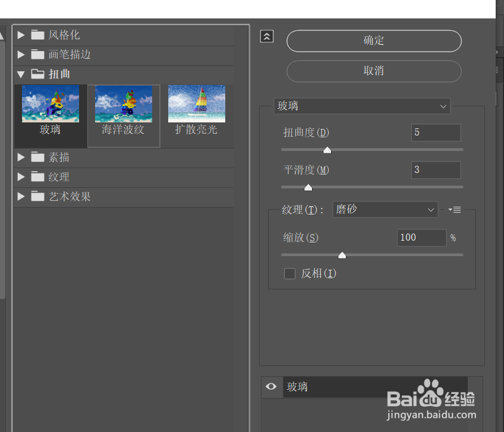Image resolution: width=504 pixels, height=432 pixels.
Task: Collapse the 扭曲 category triangle
Action: click(21, 75)
